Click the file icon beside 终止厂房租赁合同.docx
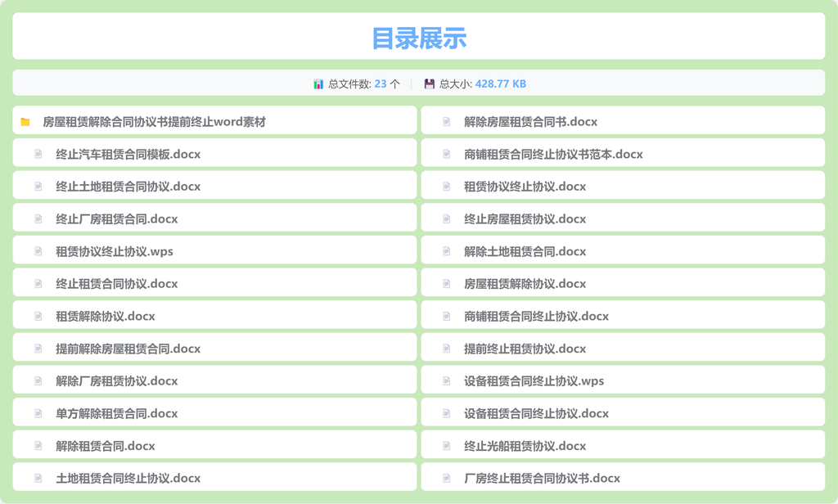The image size is (838, 504). pyautogui.click(x=38, y=219)
